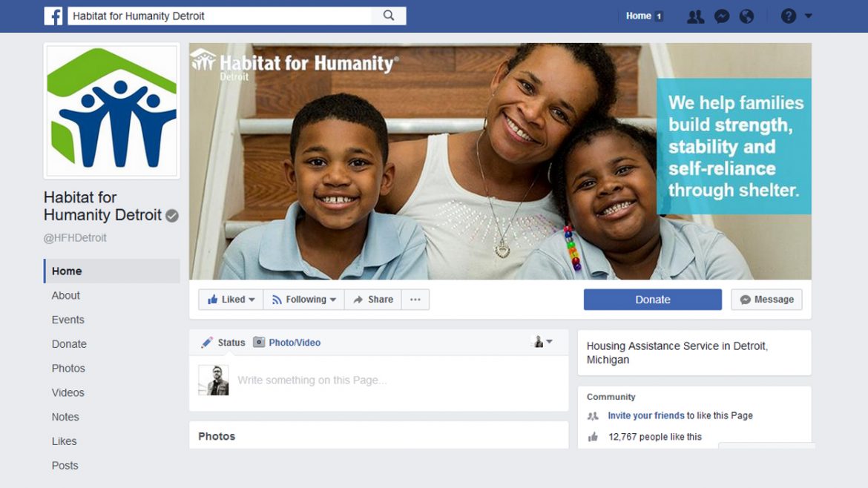Screen dimensions: 868x488
Task: Click the Facebook logo icon
Action: click(x=53, y=16)
